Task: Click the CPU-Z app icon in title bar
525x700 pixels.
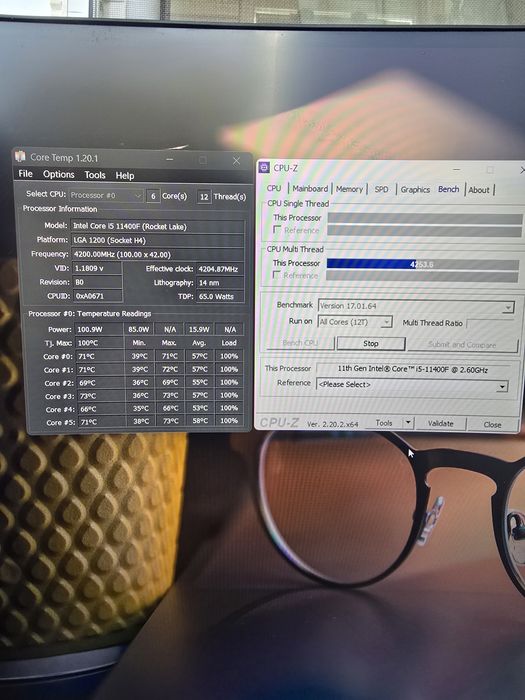Action: coord(264,167)
